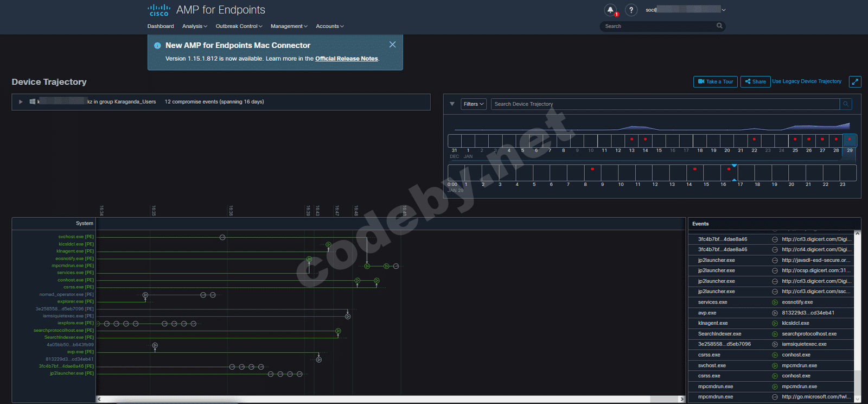The height and width of the screenshot is (404, 868).
Task: Select explorer.exe [PE] in the process list
Action: click(x=75, y=302)
